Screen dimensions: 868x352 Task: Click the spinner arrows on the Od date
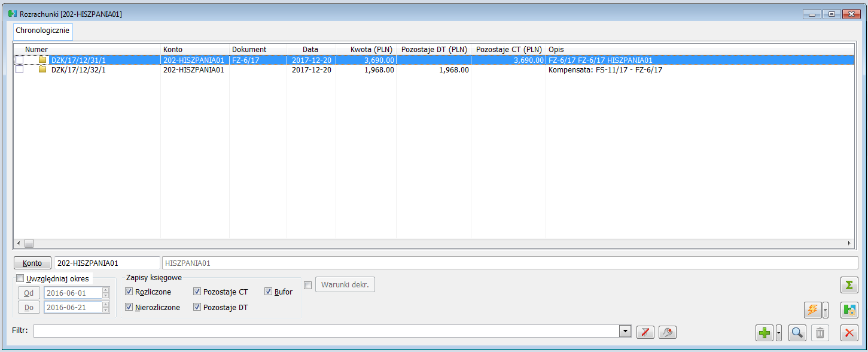(x=106, y=293)
